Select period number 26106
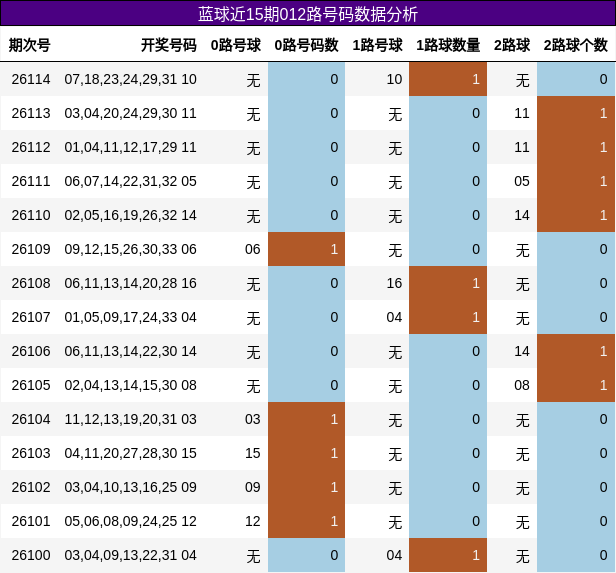616x573 pixels. (x=31, y=351)
